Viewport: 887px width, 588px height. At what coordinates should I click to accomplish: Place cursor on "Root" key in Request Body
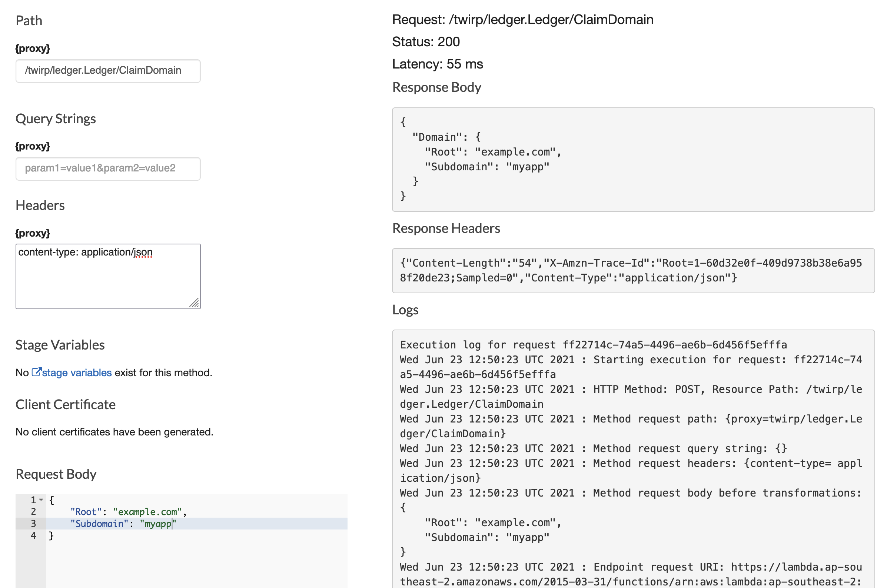tap(86, 512)
